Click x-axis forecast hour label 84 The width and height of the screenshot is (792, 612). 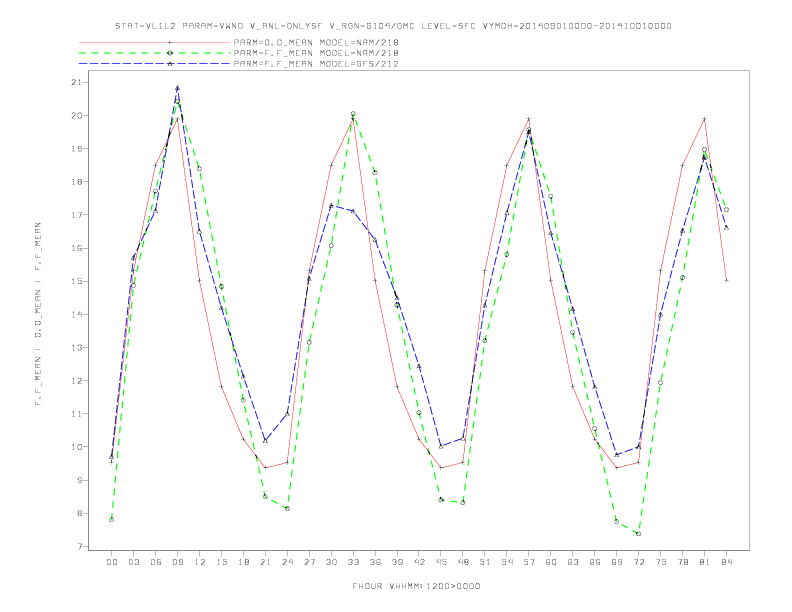point(727,562)
